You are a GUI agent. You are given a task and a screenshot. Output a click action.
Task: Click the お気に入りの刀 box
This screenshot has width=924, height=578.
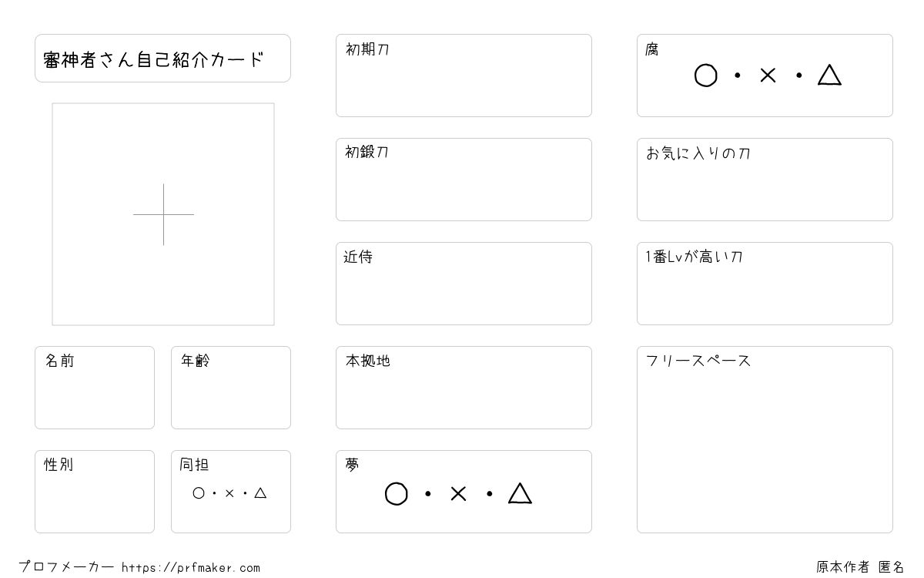[x=765, y=180]
